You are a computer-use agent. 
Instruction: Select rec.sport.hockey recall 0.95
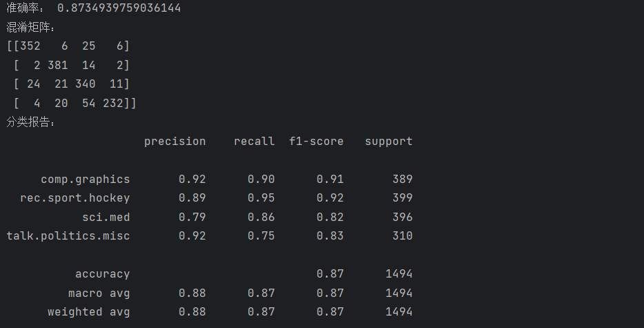(261, 198)
